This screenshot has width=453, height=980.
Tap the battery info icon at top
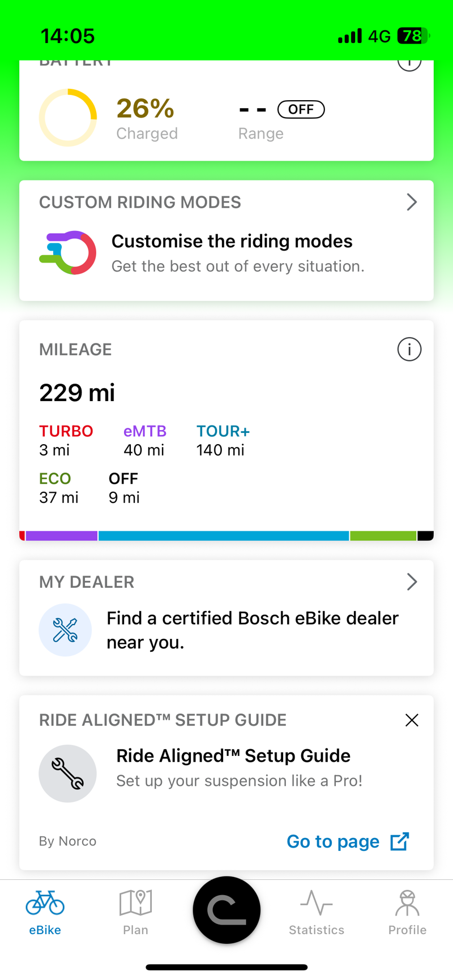(409, 63)
